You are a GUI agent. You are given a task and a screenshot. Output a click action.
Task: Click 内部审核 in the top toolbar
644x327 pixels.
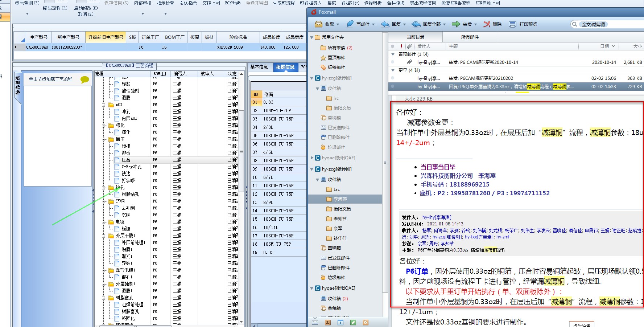pyautogui.click(x=143, y=3)
